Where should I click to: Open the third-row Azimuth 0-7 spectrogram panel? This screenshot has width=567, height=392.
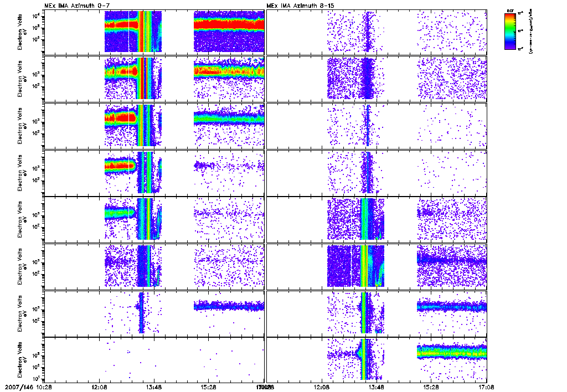click(154, 126)
